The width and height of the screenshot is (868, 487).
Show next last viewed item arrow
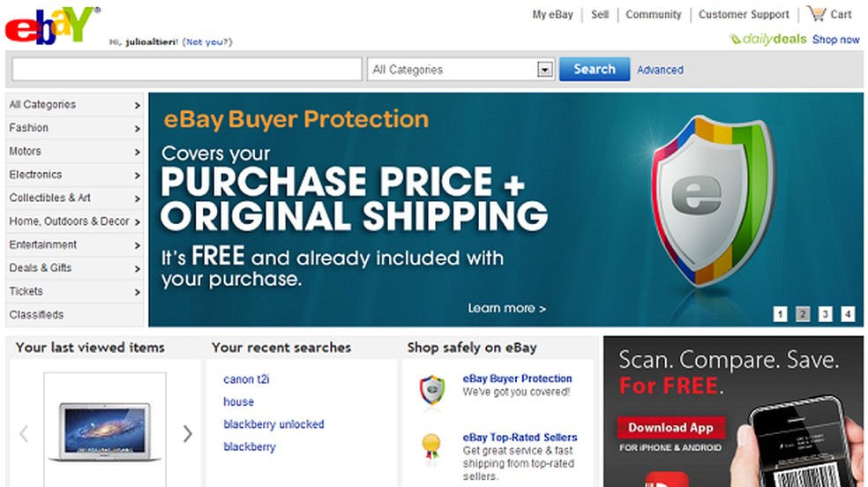tap(187, 433)
